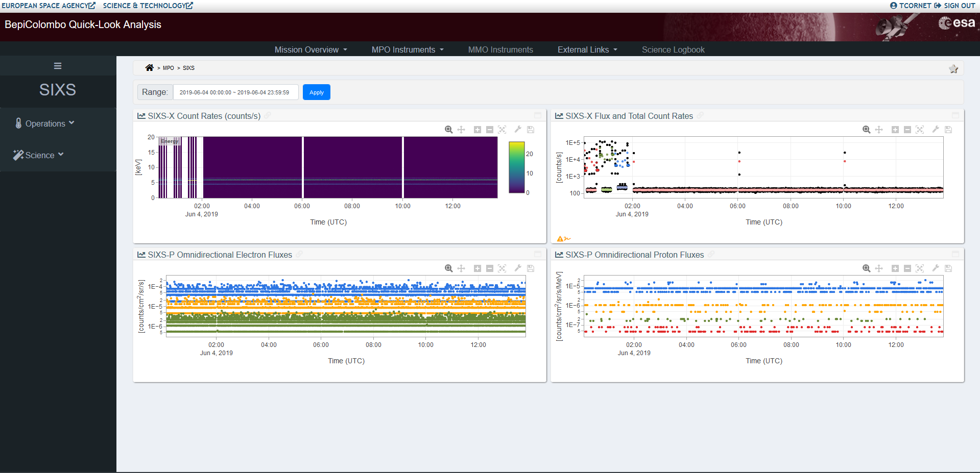Maximize the SIXS-X Flux and Total Count Rates panel

pos(955,115)
